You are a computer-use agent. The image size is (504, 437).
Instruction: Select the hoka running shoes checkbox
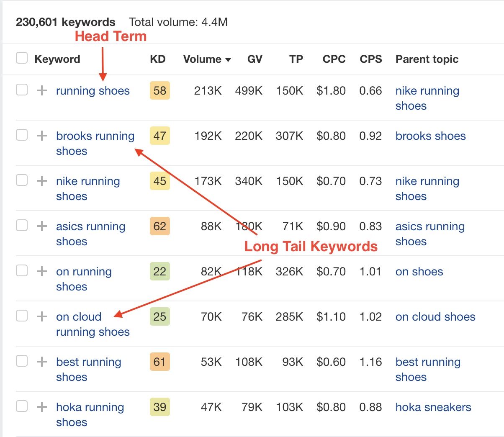coord(22,406)
